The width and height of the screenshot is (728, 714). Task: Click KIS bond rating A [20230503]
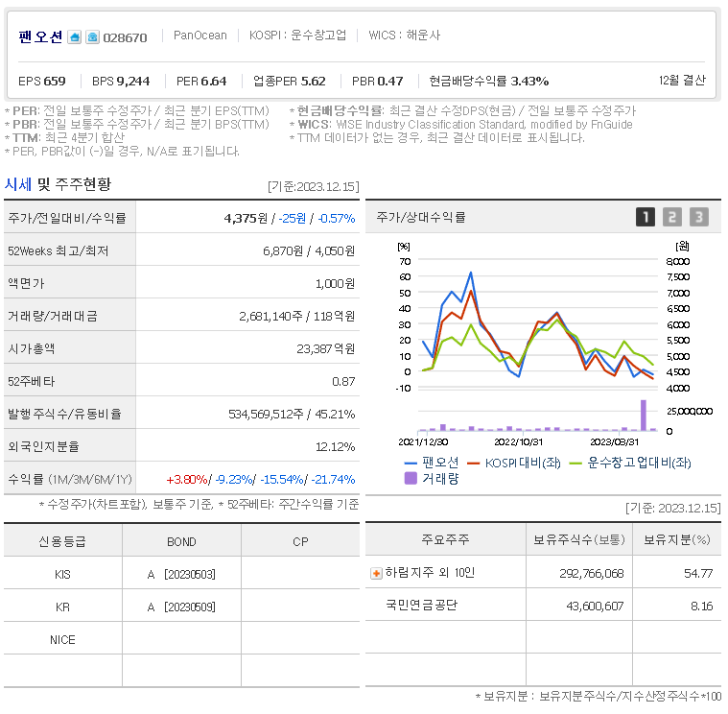[181, 574]
